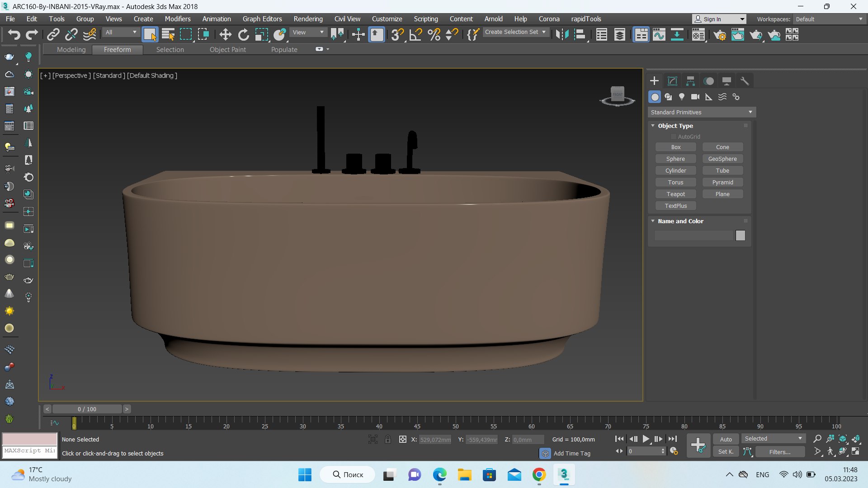The height and width of the screenshot is (488, 868).
Task: Toggle the Selection Lock padlock
Action: (x=388, y=439)
